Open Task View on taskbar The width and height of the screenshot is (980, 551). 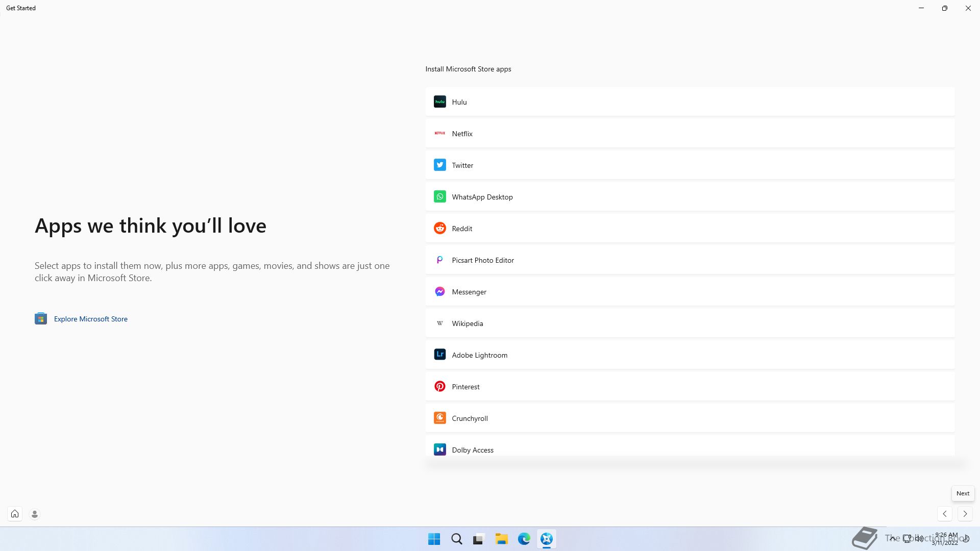click(479, 539)
